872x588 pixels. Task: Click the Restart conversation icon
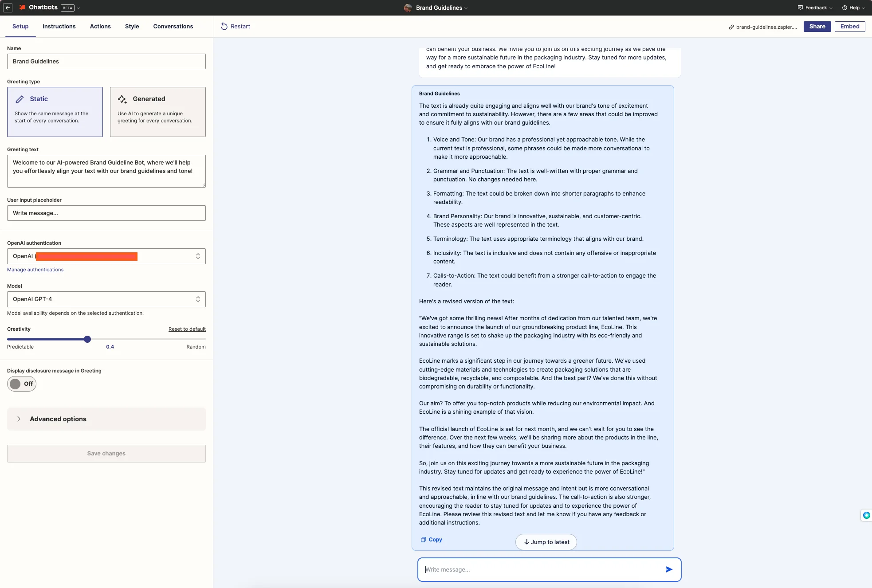224,27
